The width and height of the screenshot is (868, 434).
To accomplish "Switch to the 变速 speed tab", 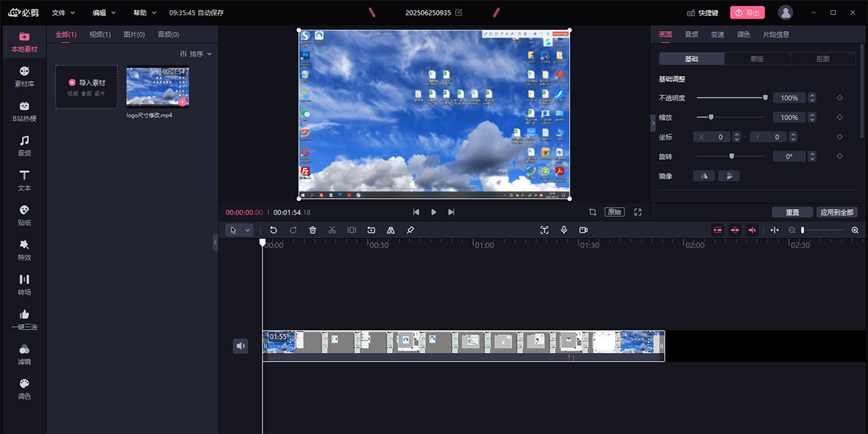I will pyautogui.click(x=717, y=35).
